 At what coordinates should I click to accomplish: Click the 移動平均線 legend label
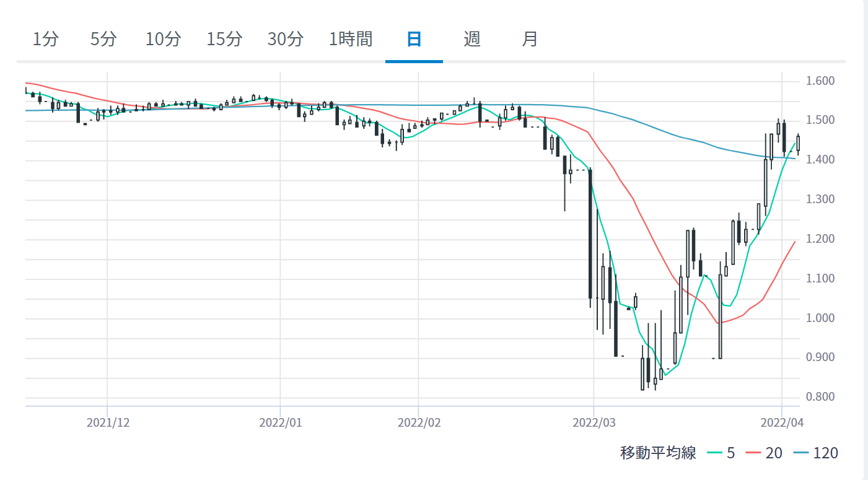tap(658, 453)
